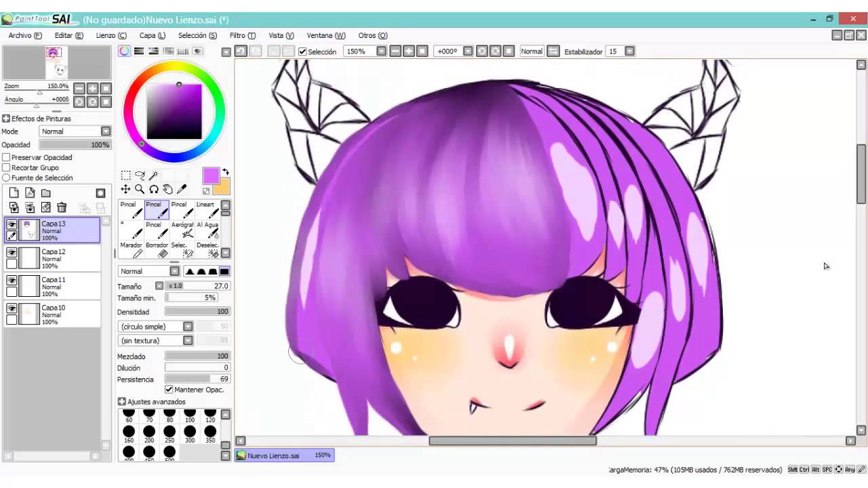The height and width of the screenshot is (488, 868).
Task: Hide the Capa12 layer eye icon
Action: [x=12, y=252]
